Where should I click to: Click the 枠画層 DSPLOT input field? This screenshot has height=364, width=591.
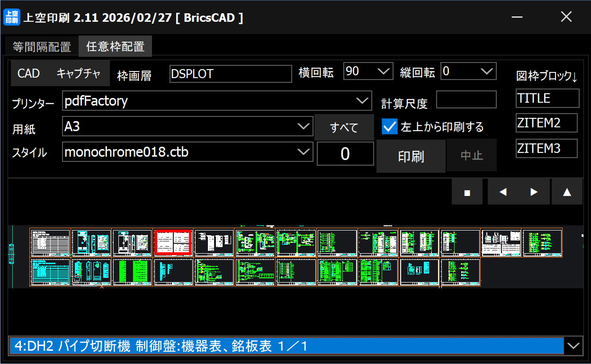point(231,74)
